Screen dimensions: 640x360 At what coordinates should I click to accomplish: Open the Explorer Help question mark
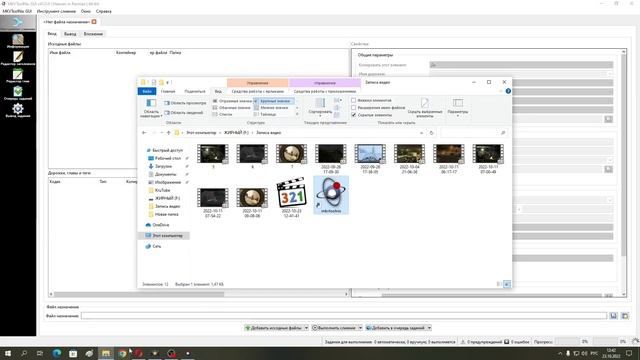click(x=508, y=91)
